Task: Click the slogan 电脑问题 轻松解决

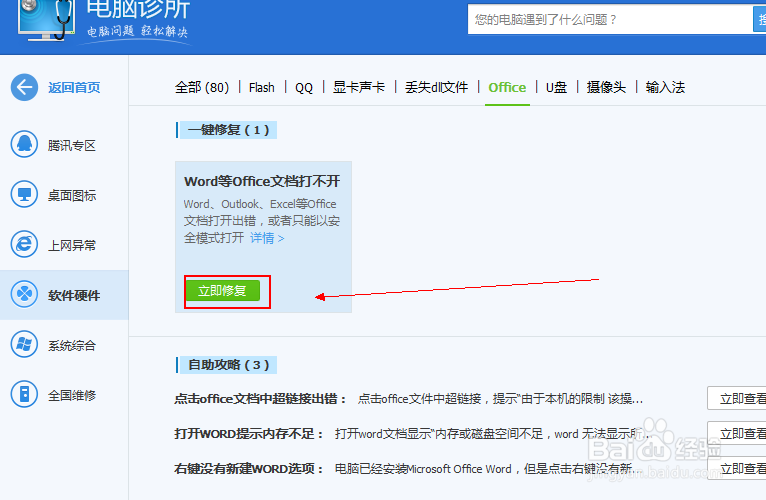Action: 137,31
